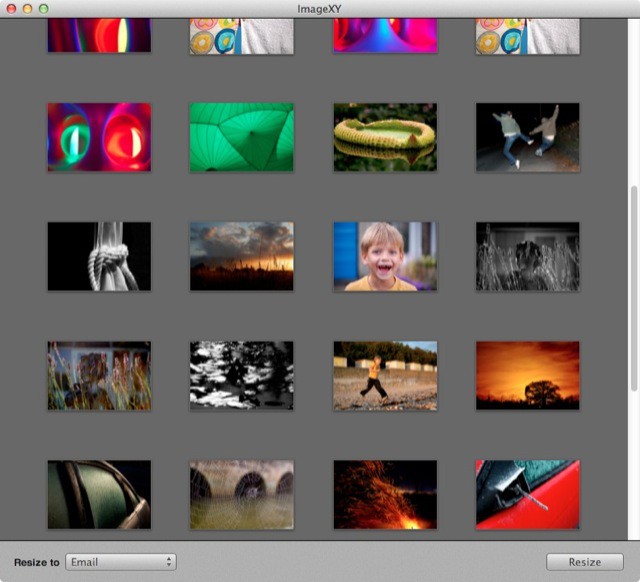Click the vertical scrollbar thumb
The width and height of the screenshot is (640, 582).
[x=632, y=288]
